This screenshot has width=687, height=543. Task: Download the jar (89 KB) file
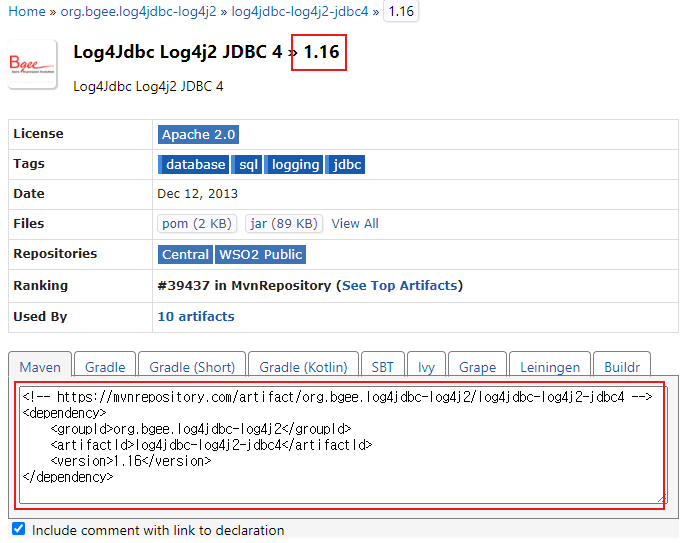click(284, 224)
